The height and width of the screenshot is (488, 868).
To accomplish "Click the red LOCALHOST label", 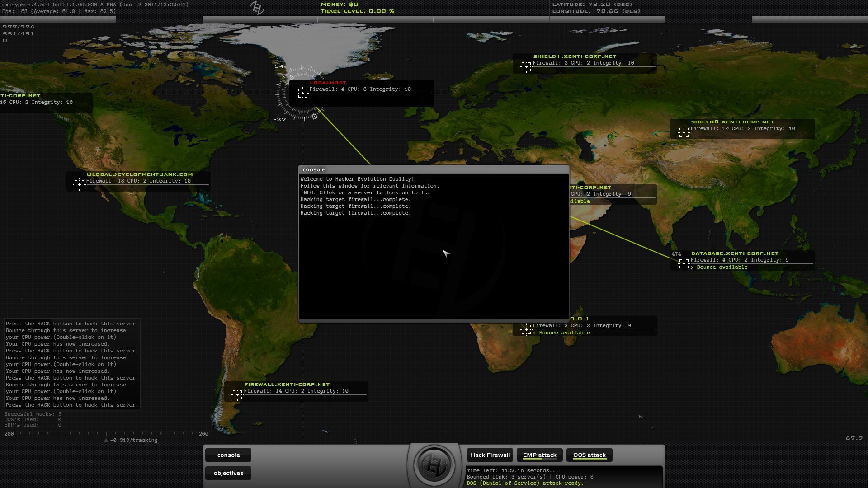I will (x=328, y=83).
